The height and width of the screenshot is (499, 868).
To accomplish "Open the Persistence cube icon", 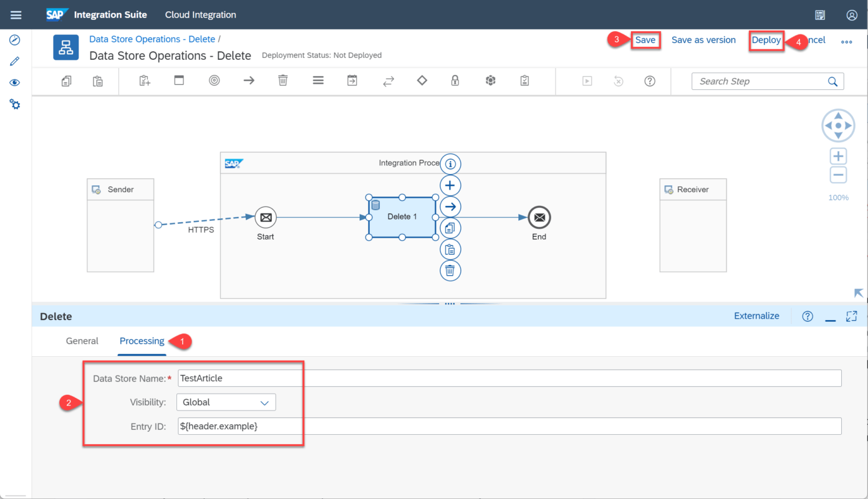I will coord(491,80).
